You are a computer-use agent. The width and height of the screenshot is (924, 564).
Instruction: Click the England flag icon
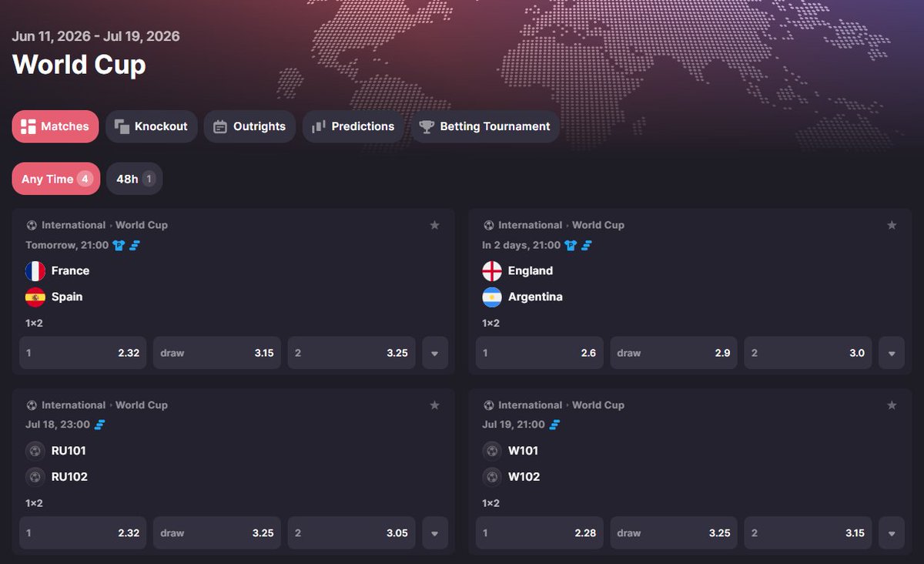(x=492, y=271)
